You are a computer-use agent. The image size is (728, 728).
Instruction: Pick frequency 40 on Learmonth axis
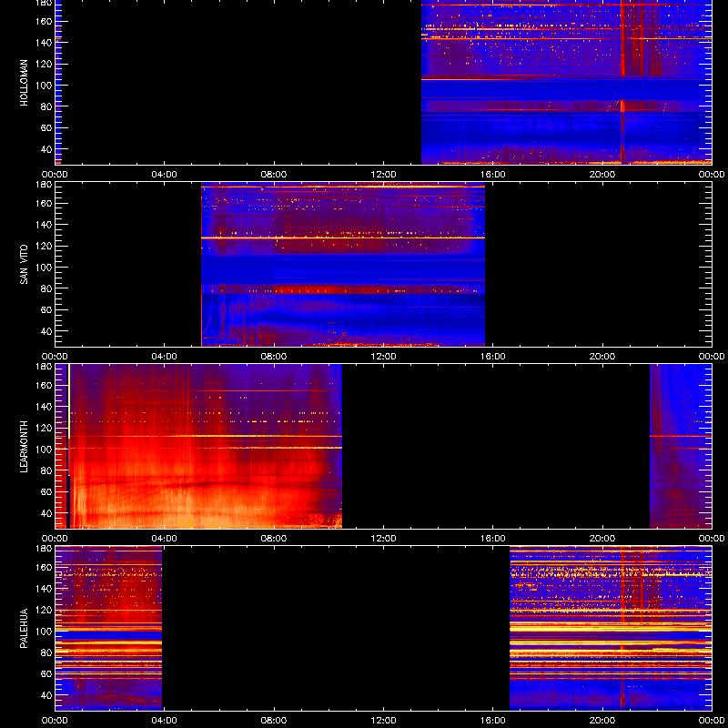[x=47, y=513]
